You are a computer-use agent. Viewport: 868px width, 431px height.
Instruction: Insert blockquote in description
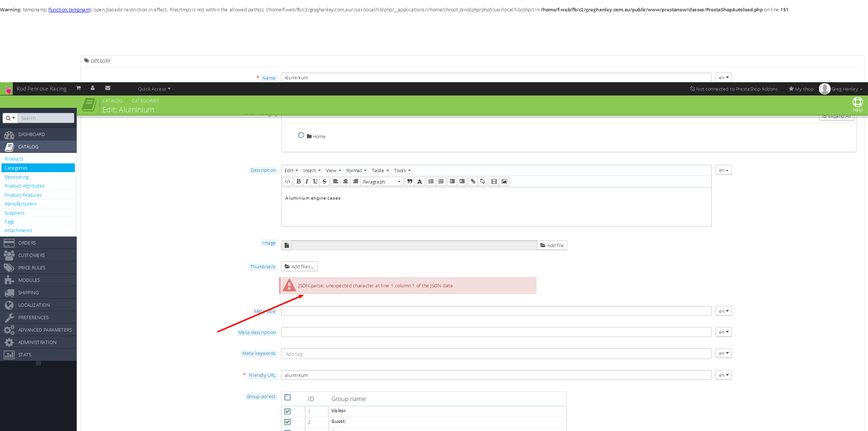tap(410, 182)
